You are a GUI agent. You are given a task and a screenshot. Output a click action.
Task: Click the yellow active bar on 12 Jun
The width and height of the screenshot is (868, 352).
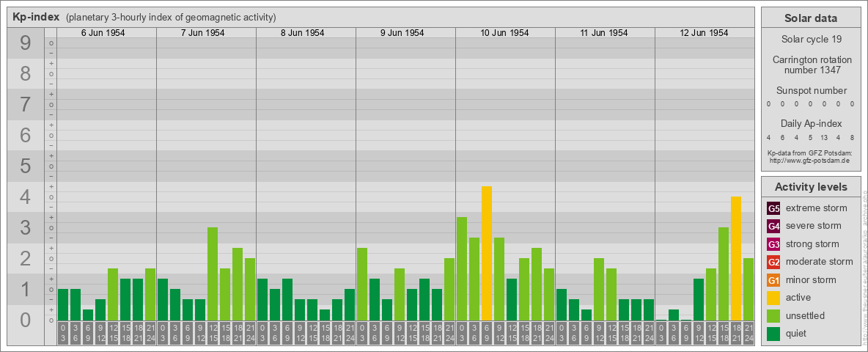click(736, 258)
